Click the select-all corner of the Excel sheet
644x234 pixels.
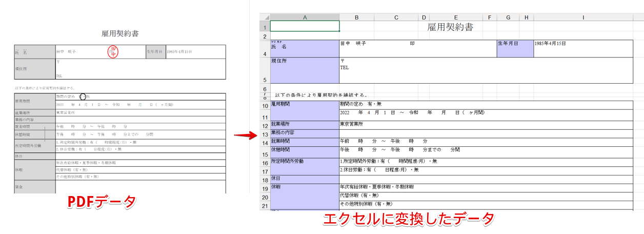coord(265,17)
